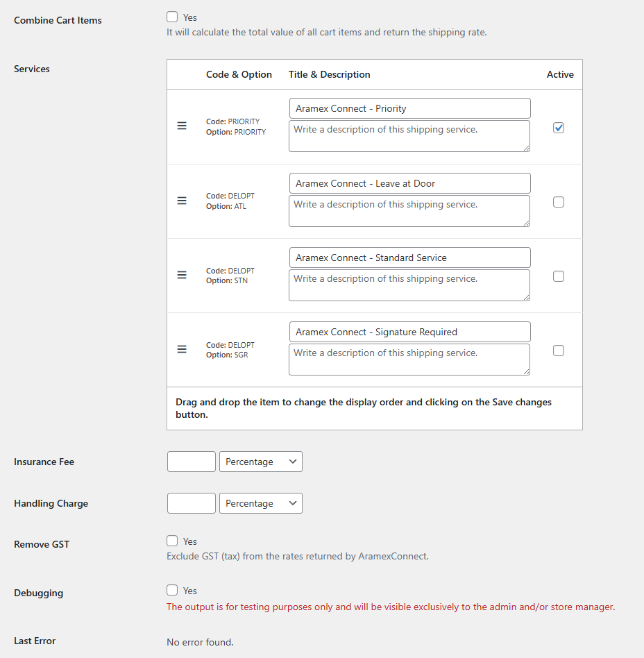
Task: Open the Handling Charge Percentage dropdown
Action: [x=260, y=503]
